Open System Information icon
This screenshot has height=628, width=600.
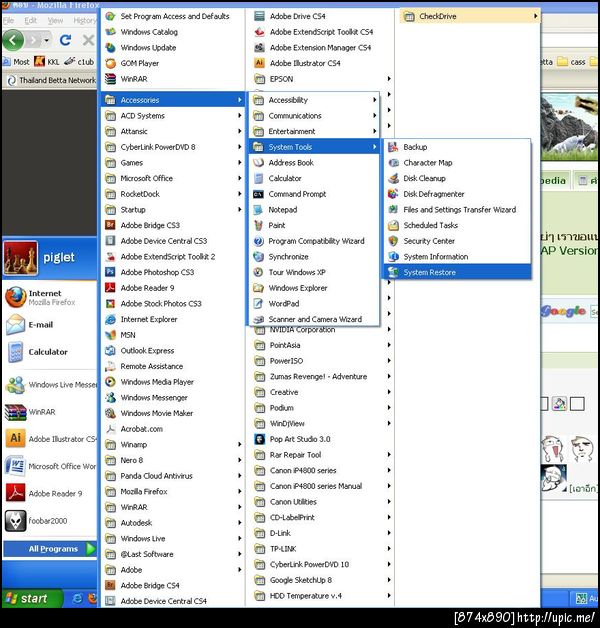click(393, 256)
